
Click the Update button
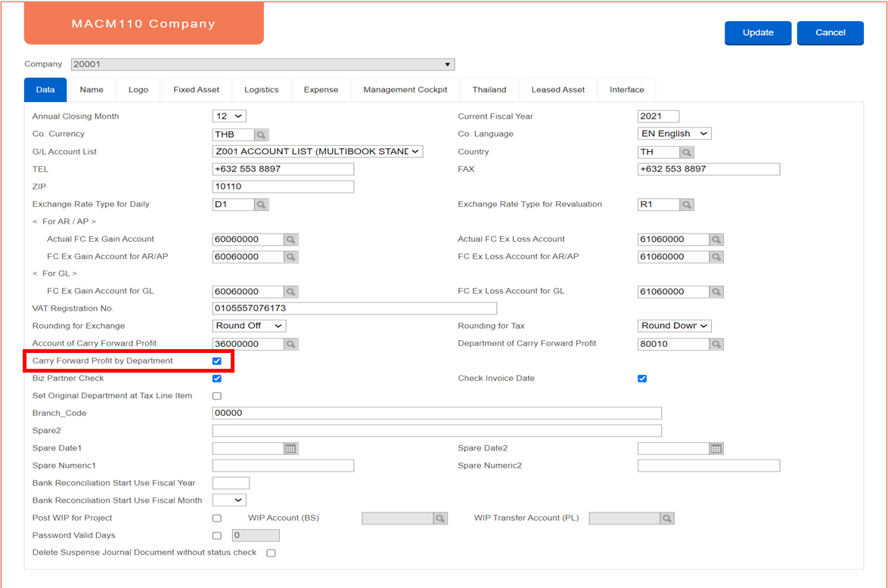(758, 32)
